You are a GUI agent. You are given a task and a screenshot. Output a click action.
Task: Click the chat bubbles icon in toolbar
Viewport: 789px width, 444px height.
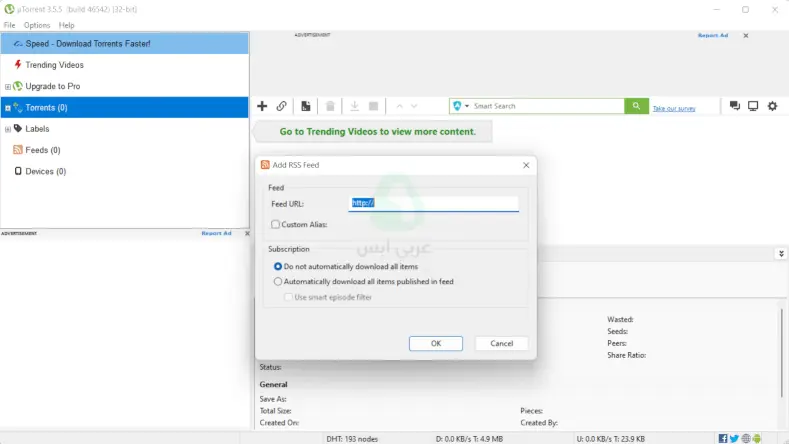coord(735,106)
